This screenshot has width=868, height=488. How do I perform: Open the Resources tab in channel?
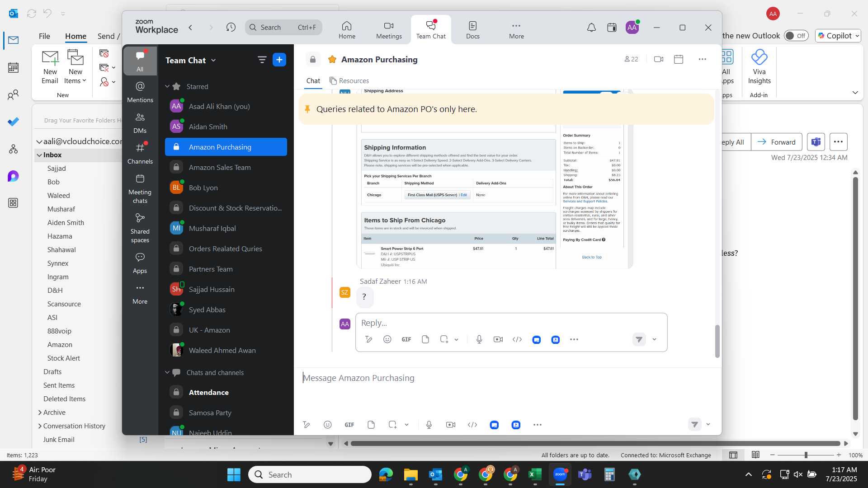(349, 80)
